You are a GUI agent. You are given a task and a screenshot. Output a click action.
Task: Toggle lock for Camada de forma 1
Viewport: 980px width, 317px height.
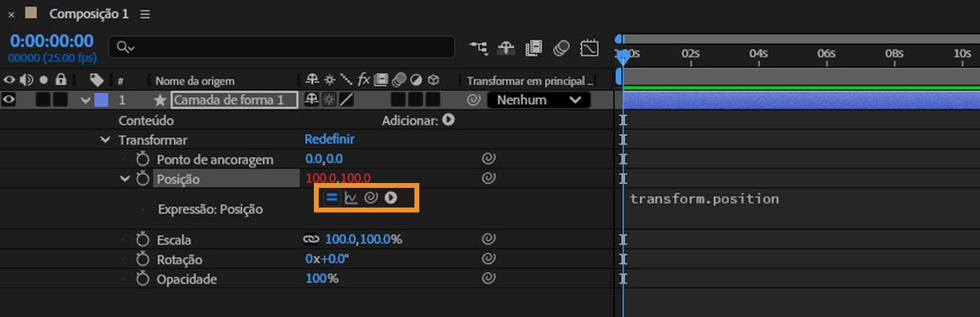click(x=60, y=100)
